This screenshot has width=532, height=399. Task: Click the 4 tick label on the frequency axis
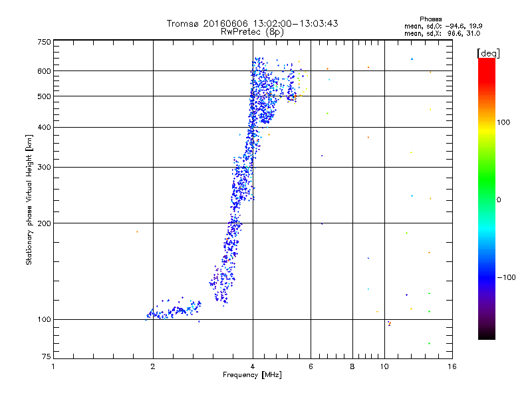tap(253, 366)
